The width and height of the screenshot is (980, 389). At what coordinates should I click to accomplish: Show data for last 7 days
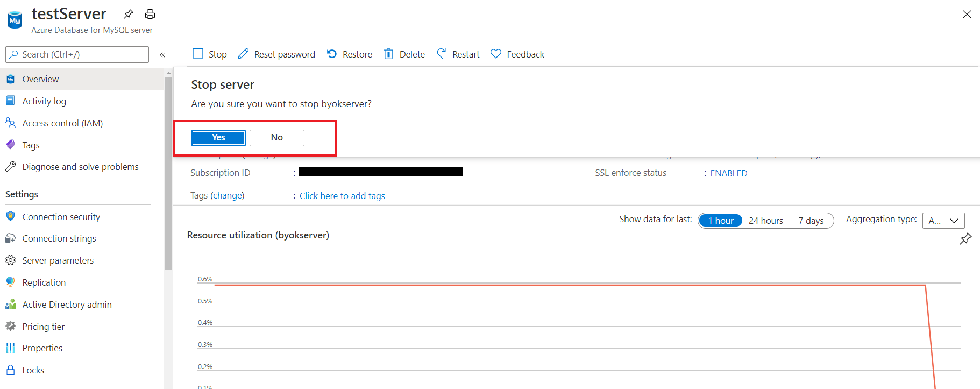pos(811,221)
